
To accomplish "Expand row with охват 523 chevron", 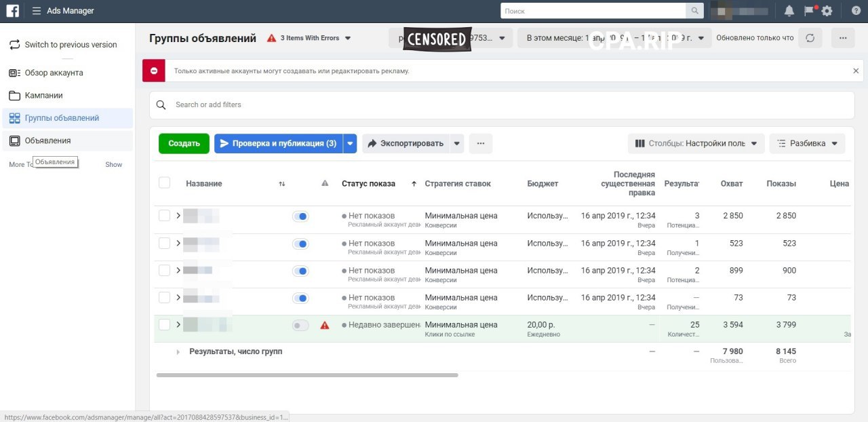I will [x=178, y=243].
